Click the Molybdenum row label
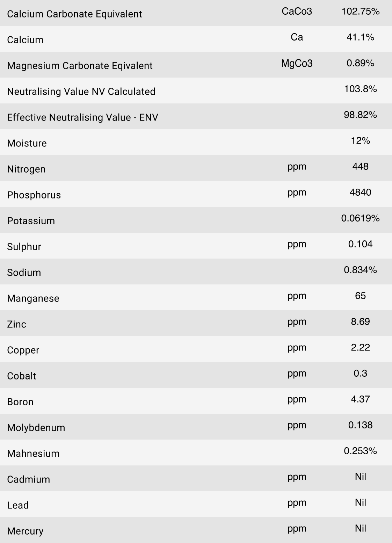The image size is (392, 543). pyautogui.click(x=36, y=428)
